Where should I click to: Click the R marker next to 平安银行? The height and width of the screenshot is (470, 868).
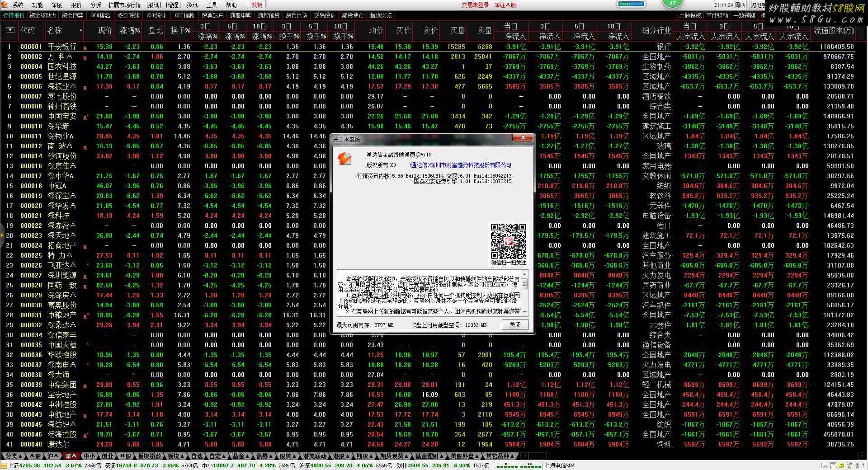click(85, 48)
